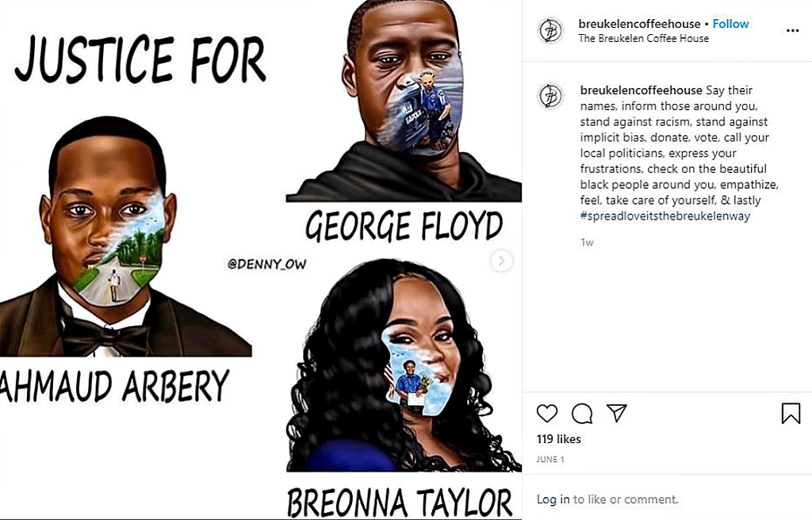
Task: Click the Breonna Taylor portrait illustration
Action: pos(404,365)
